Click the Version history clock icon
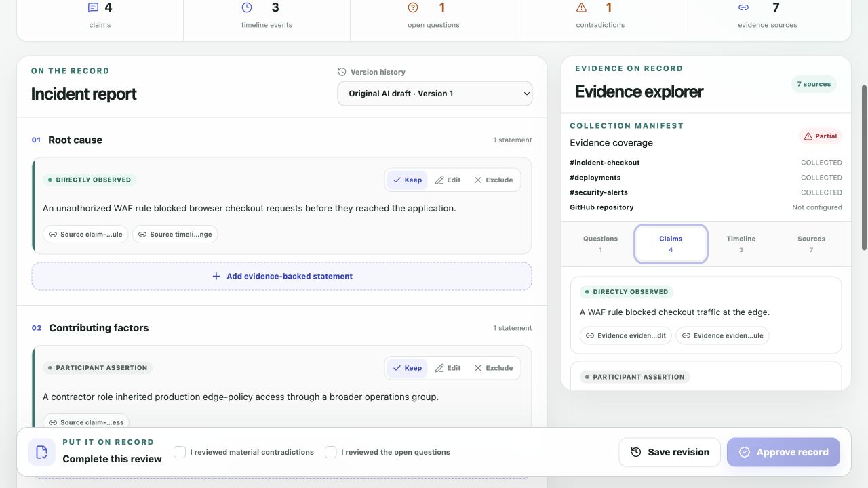This screenshot has width=868, height=488. (342, 72)
